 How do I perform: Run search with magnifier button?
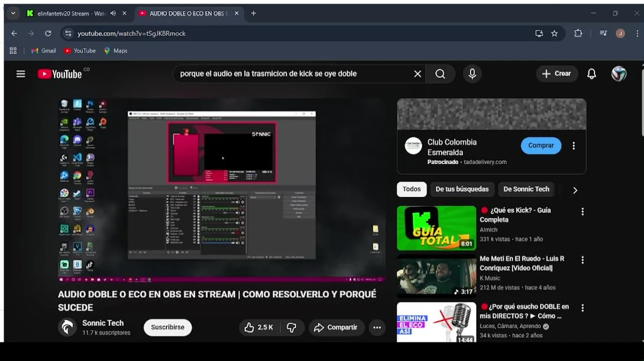[x=440, y=74]
